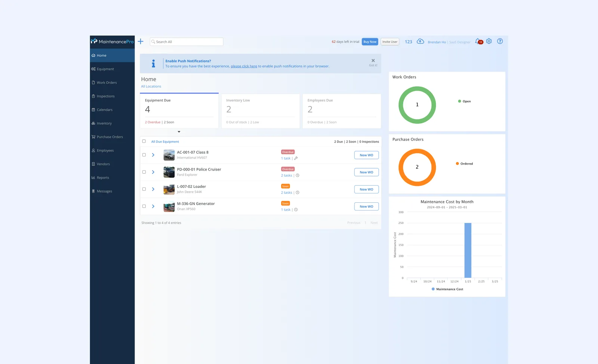Open the Brendan Ho user menu
Viewport: 598px width, 364px height.
point(437,42)
